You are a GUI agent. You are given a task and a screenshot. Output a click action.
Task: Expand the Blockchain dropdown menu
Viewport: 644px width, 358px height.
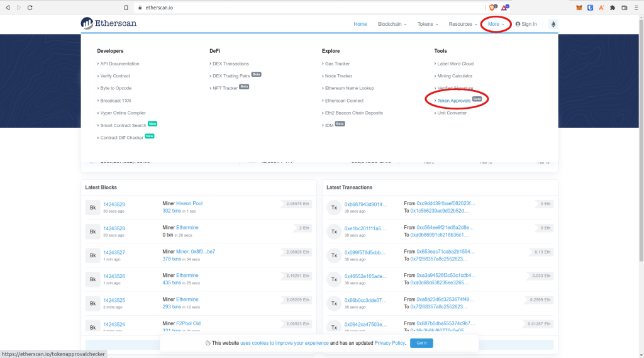pos(392,25)
